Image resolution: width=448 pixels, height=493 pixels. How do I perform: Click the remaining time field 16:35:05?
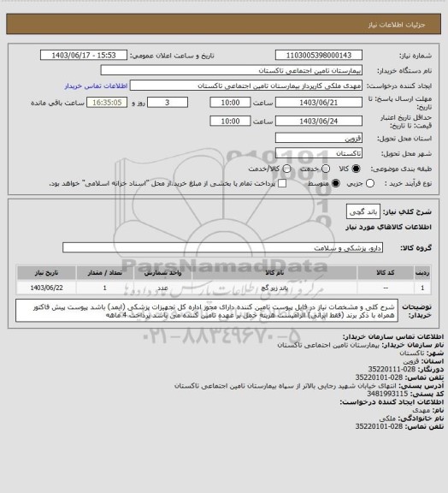click(x=107, y=103)
